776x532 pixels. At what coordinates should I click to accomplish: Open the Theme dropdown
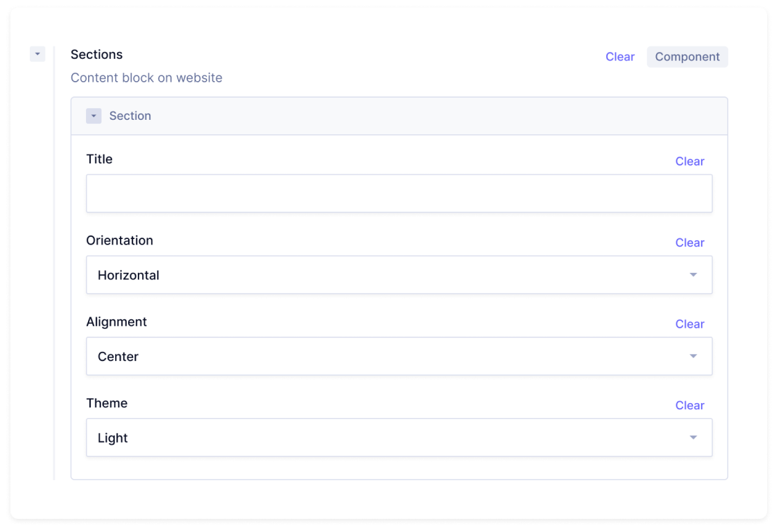click(x=399, y=437)
